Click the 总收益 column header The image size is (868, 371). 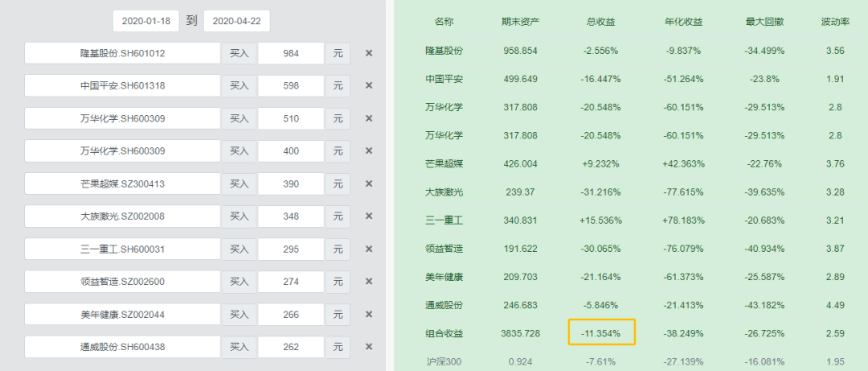(600, 23)
